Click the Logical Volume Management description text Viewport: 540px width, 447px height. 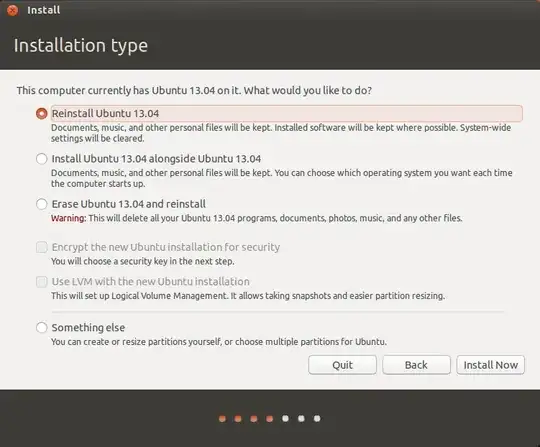pos(248,296)
